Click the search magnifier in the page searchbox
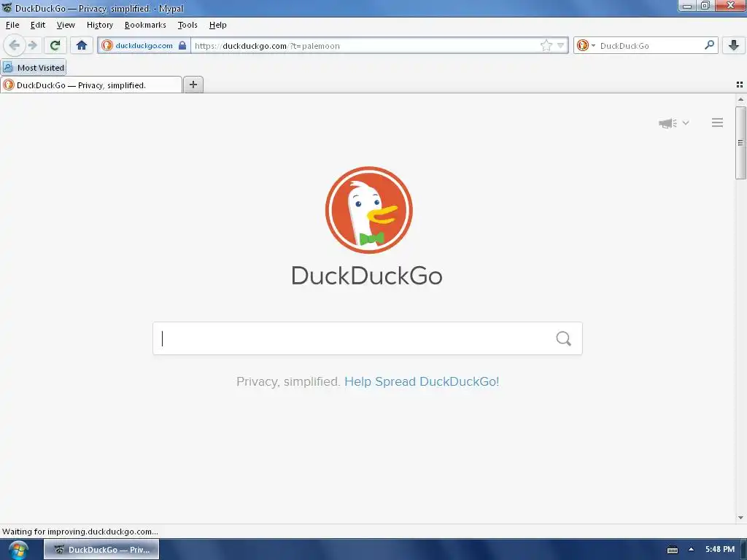The height and width of the screenshot is (560, 747). click(x=564, y=338)
